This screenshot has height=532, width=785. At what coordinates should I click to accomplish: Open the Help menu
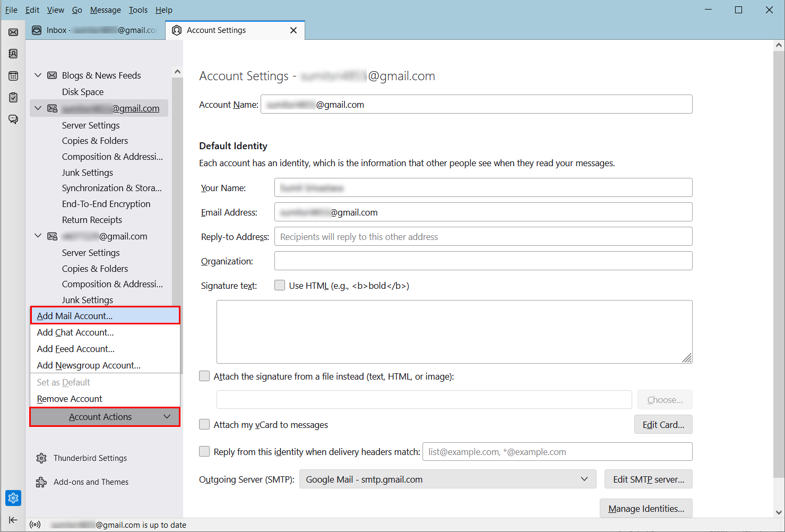click(164, 10)
